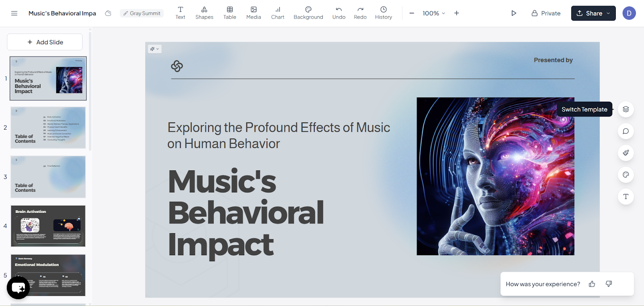Viewport: 644px width, 306px height.
Task: Insert a Text element
Action: coord(180,13)
